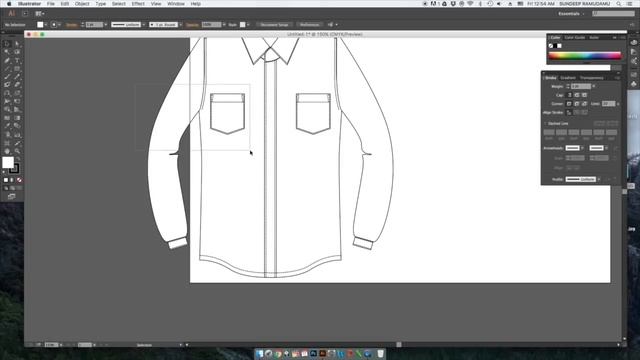Select the Eraser tool
Screen dimensions: 640x360
tap(17, 85)
